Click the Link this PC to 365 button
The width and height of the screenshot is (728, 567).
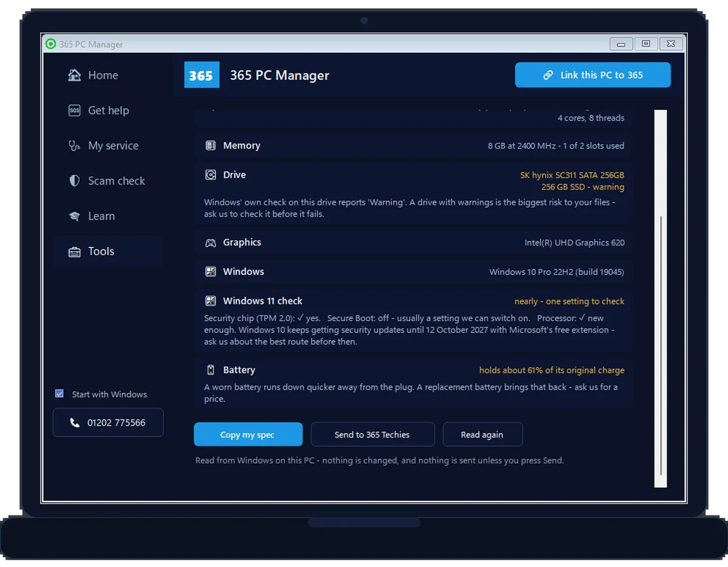593,75
